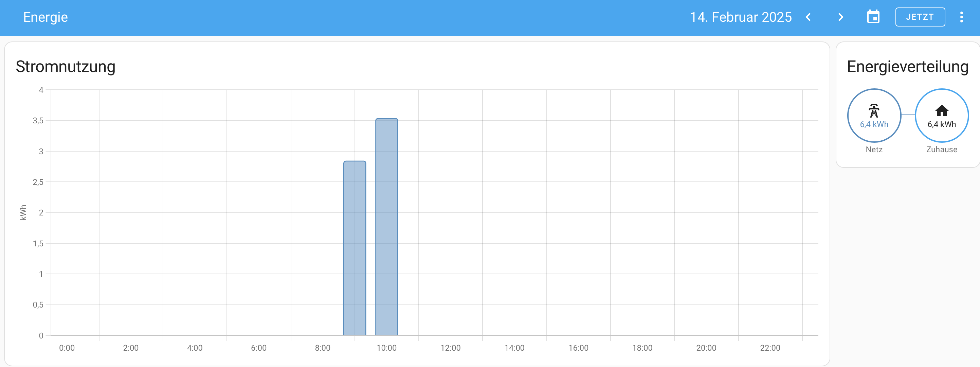
Task: Click the Zuhause label
Action: click(942, 150)
